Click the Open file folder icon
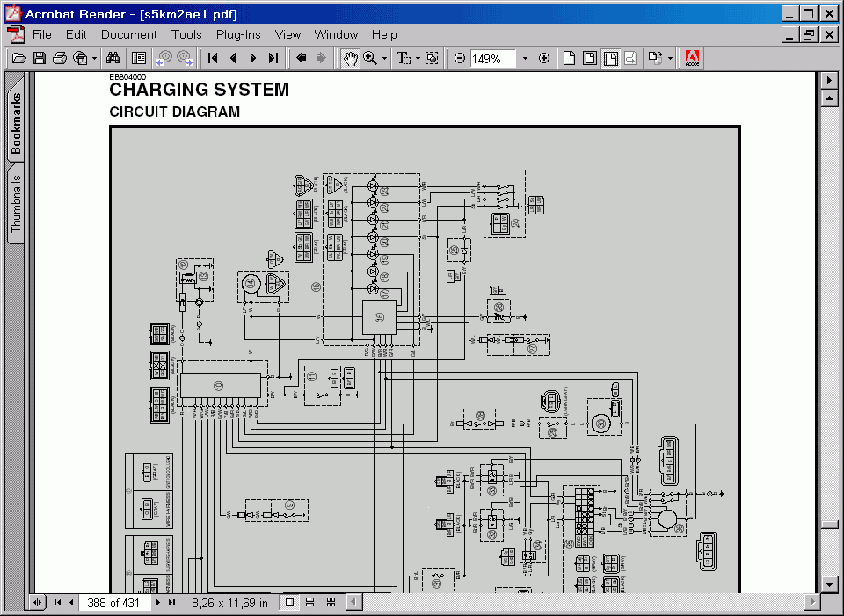Screen dimensions: 844x616 coord(18,58)
